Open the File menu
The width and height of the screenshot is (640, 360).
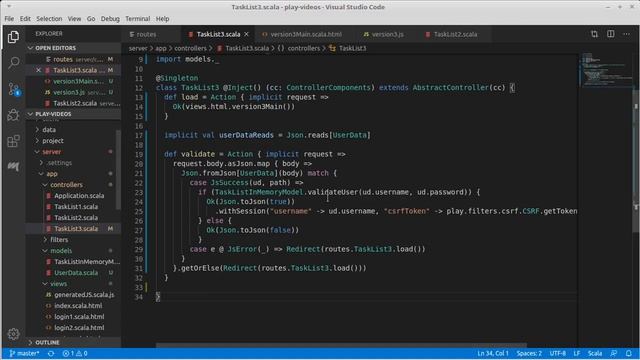[9, 19]
